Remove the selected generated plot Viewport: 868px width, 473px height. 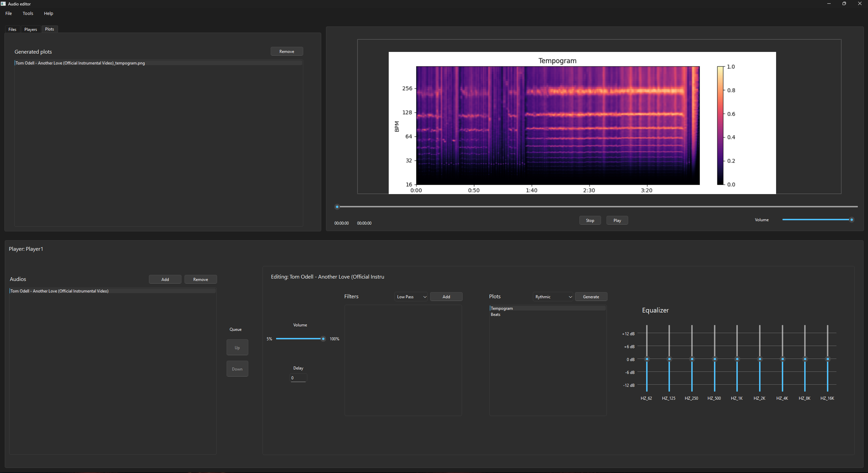tap(287, 52)
